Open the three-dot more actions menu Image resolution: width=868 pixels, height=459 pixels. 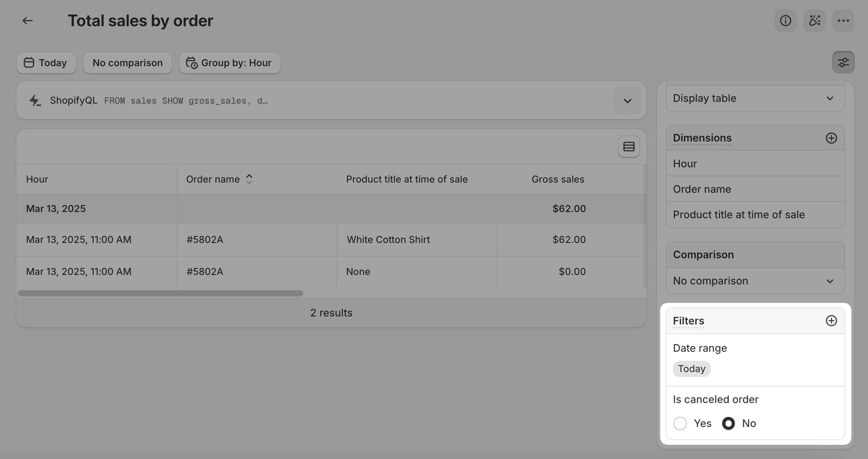pyautogui.click(x=843, y=21)
